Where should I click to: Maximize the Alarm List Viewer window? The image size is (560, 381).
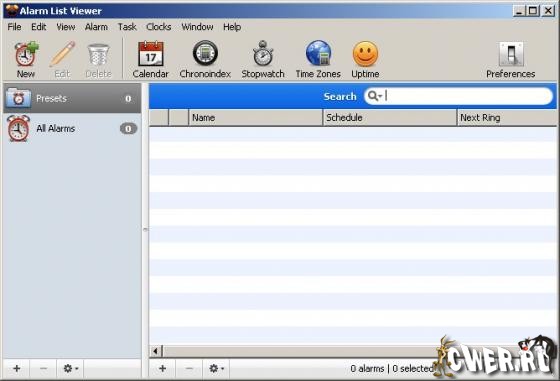[533, 11]
